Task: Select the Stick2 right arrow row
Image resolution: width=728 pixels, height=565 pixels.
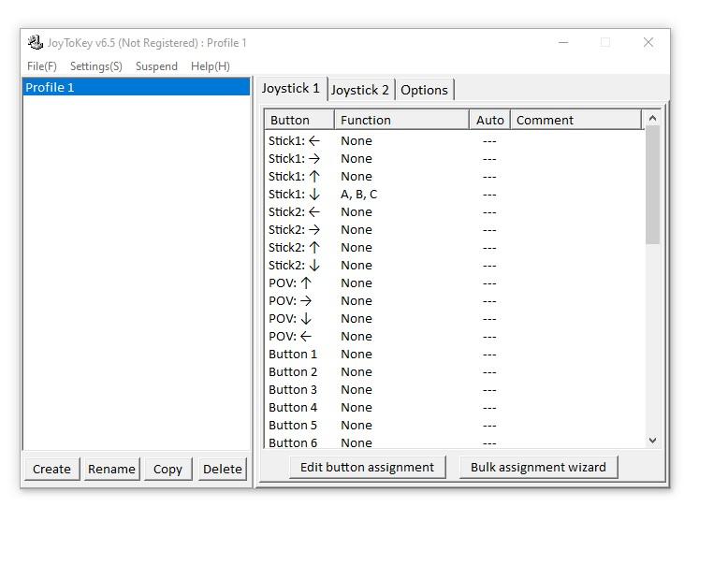Action: [455, 230]
